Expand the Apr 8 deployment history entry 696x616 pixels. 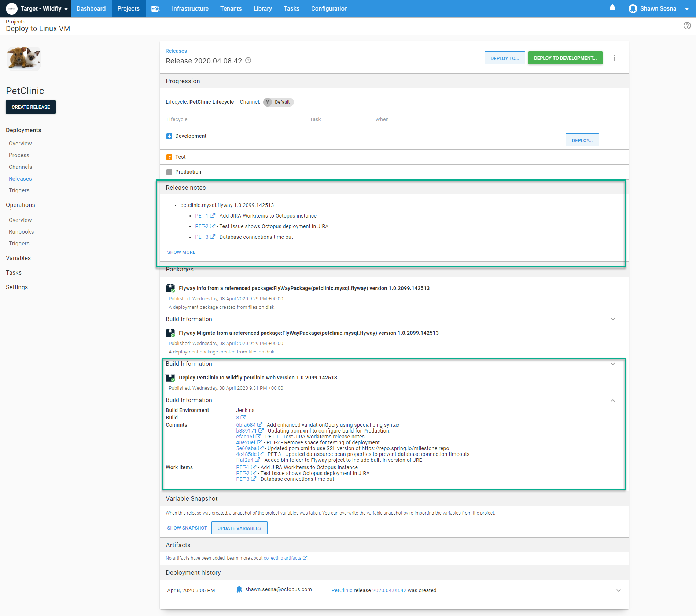[x=618, y=590]
